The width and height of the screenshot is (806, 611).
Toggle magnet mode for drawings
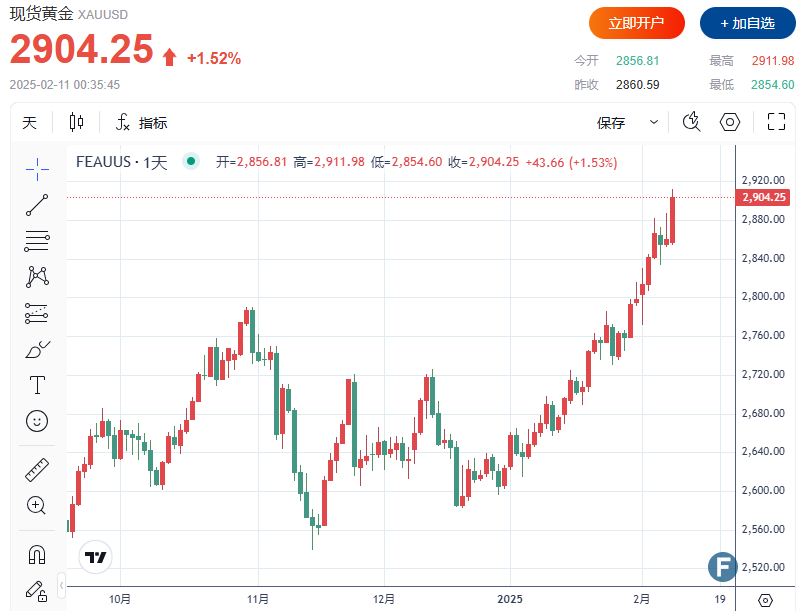[x=37, y=553]
